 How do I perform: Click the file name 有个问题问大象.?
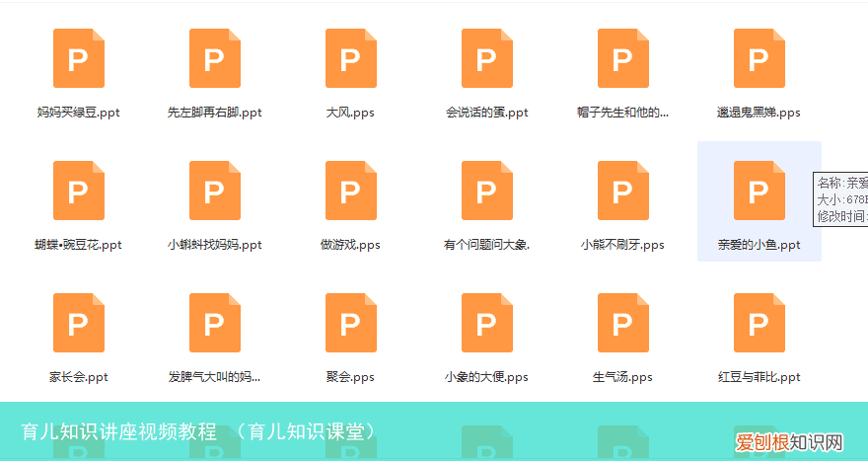click(486, 245)
